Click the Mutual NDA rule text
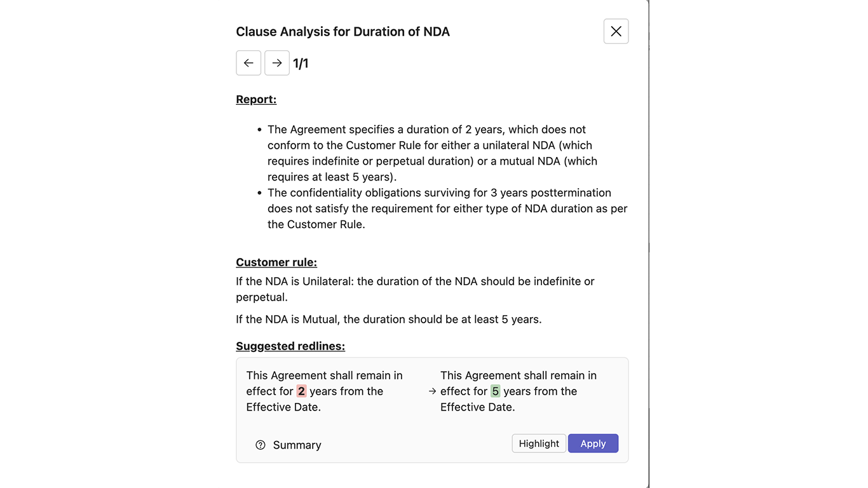Viewport: 868px width, 488px height. click(389, 319)
